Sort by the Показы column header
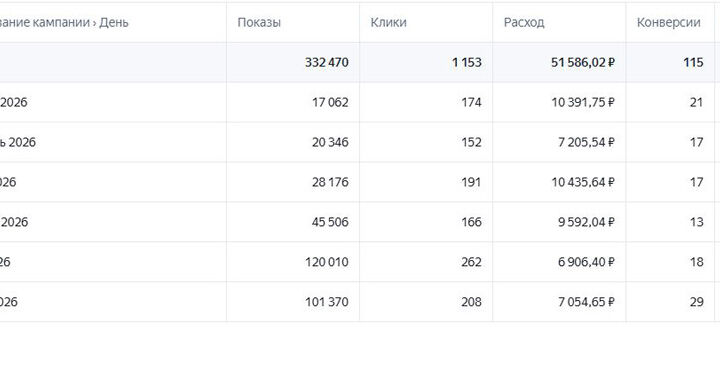Viewport: 720px width, 370px height. pyautogui.click(x=259, y=22)
